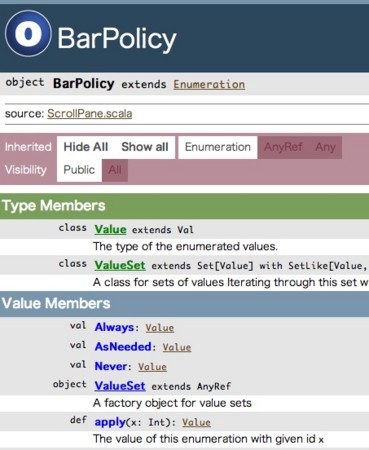Click 'extends AnyRef' text in ValueSet row
Viewport: 369px width, 450px height.
point(191,386)
